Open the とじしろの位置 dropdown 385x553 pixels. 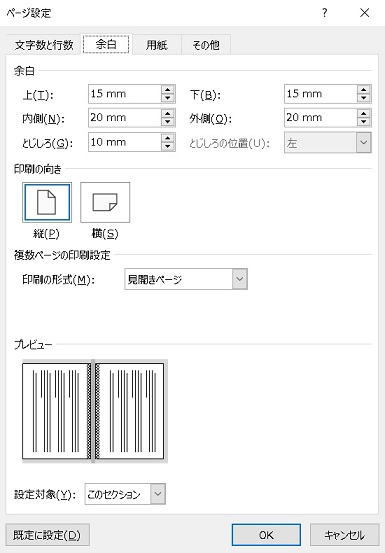point(363,142)
